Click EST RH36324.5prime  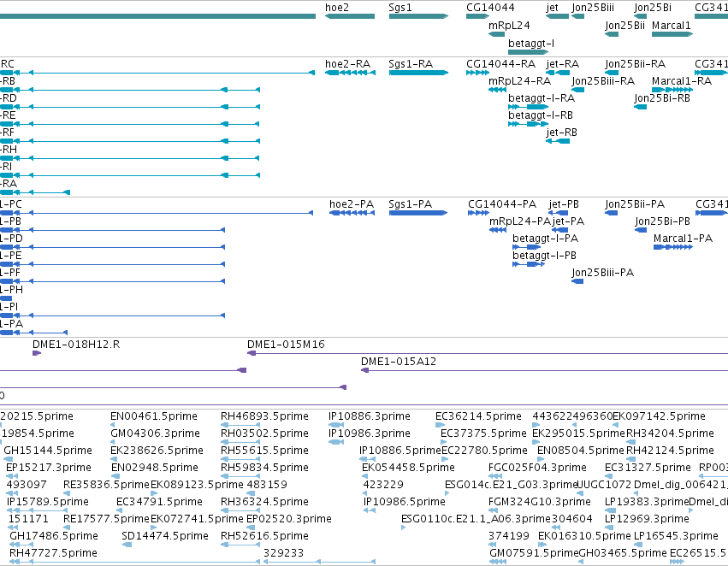[264, 502]
